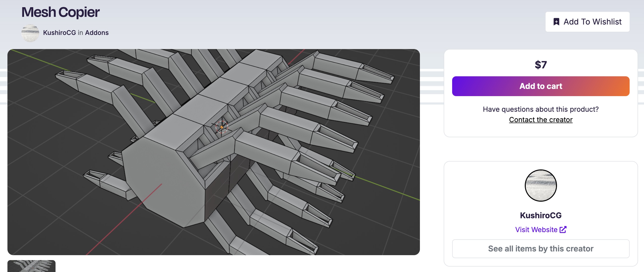Open the KushiroCG author link under the title

[59, 33]
